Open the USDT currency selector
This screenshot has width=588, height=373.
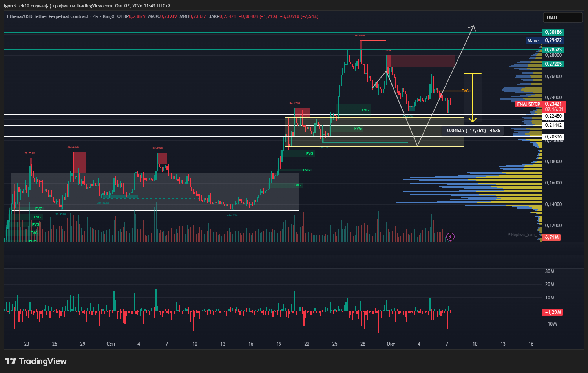click(562, 17)
